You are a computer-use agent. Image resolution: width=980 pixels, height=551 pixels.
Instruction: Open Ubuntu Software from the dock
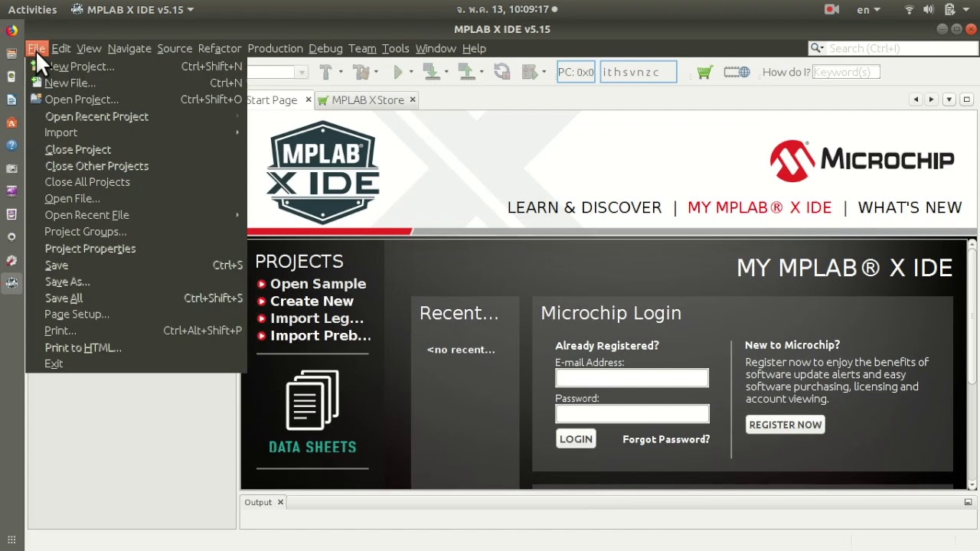11,122
